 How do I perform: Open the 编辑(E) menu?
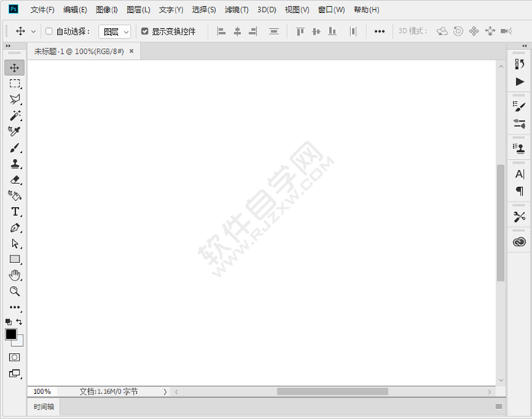pos(75,10)
